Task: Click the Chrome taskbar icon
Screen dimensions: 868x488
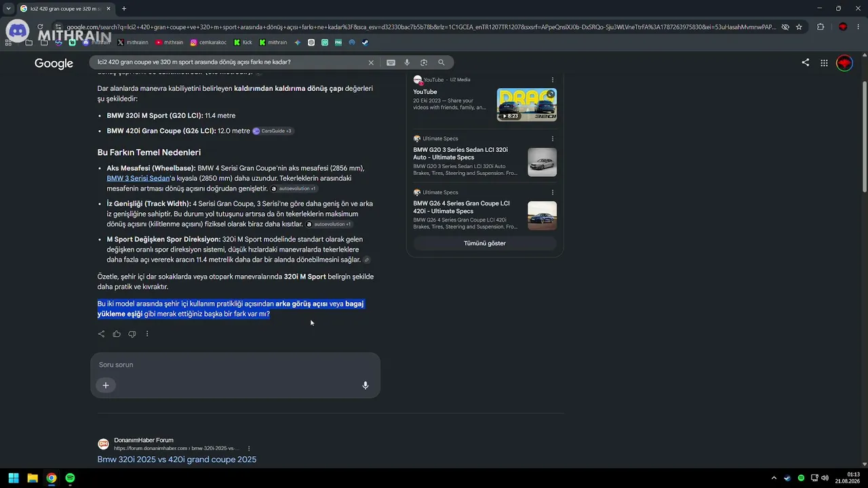Action: pyautogui.click(x=51, y=478)
